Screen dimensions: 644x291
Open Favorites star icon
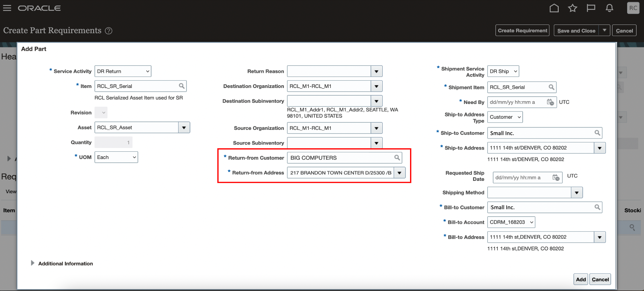(x=572, y=8)
